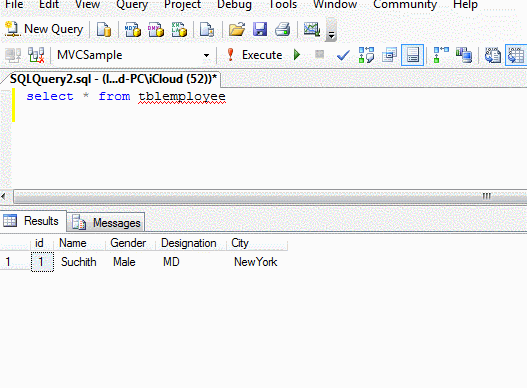Open the Query menu
This screenshot has height=388, width=527.
pos(132,4)
